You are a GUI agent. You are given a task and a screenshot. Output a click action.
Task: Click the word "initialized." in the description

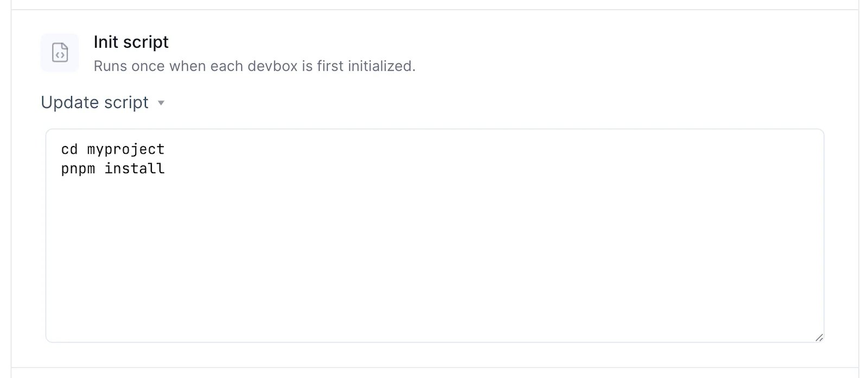[x=381, y=66]
